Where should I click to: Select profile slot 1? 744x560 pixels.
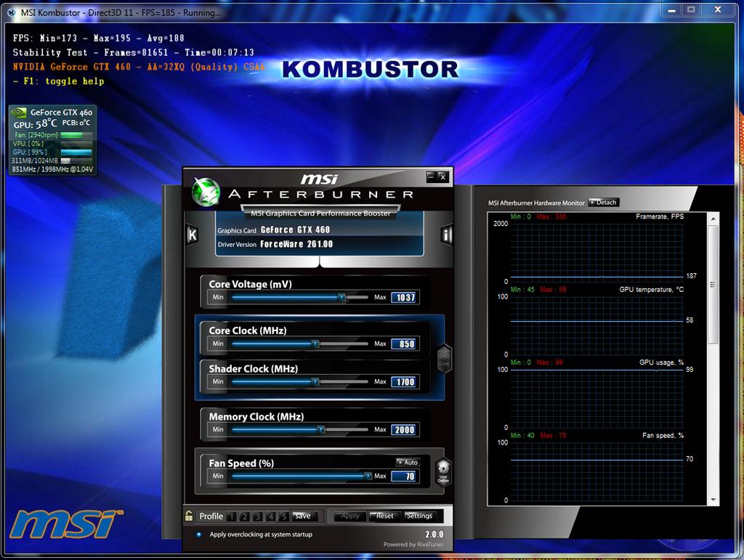232,516
